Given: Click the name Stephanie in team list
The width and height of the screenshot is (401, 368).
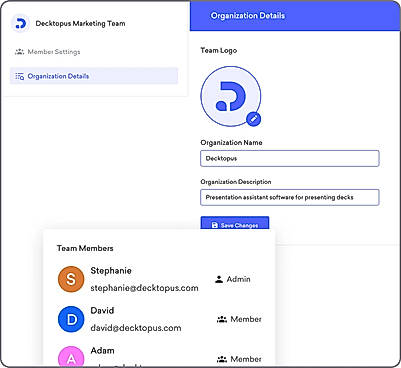Looking at the screenshot, I should [111, 271].
